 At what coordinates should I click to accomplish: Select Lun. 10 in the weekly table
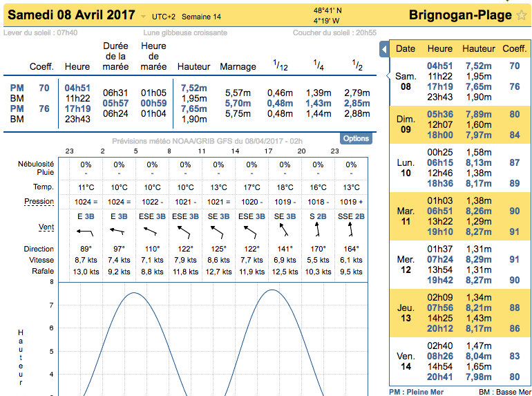(406, 167)
